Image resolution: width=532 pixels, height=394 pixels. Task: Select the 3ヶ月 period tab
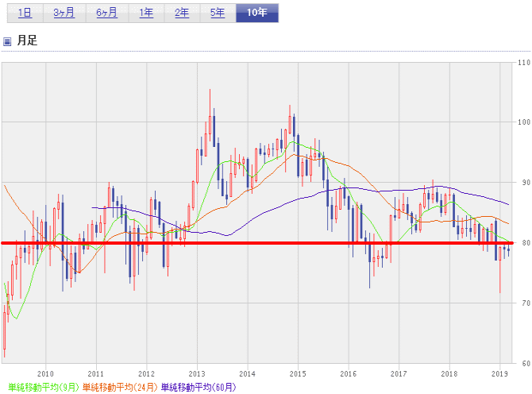pyautogui.click(x=64, y=13)
